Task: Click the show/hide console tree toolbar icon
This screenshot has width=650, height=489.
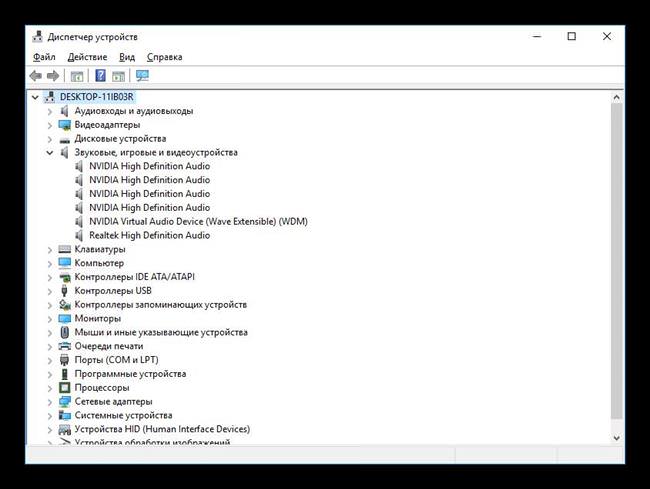Action: pyautogui.click(x=77, y=76)
